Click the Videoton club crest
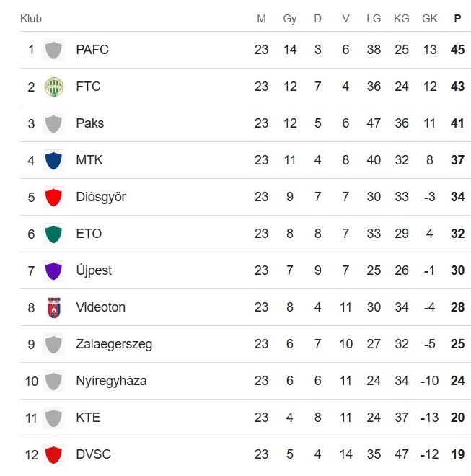Image resolution: width=471 pixels, height=476 pixels. pyautogui.click(x=53, y=307)
